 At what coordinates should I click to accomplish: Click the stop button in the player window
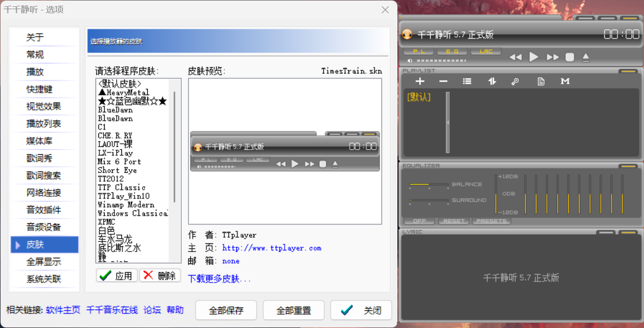coord(570,57)
